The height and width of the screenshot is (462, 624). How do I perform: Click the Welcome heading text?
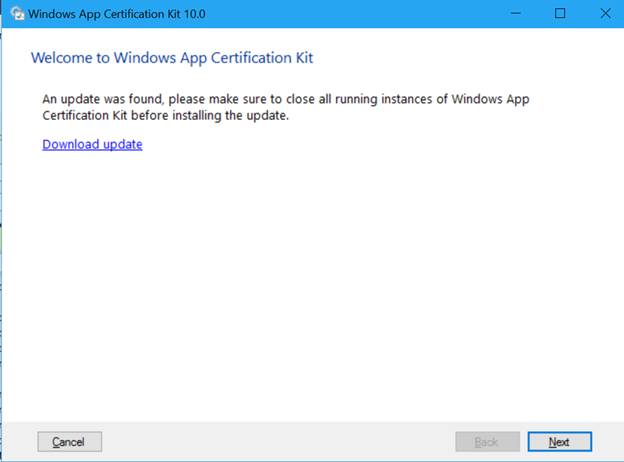tap(171, 58)
